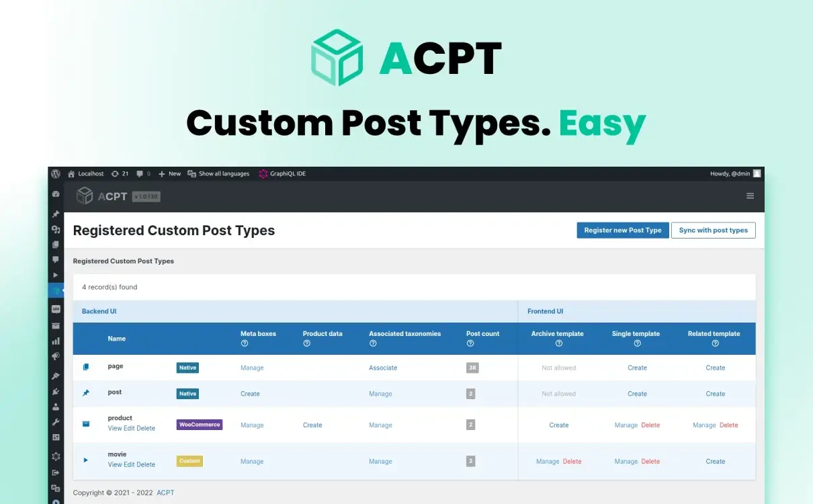Open Media library sidebar icon
The height and width of the screenshot is (504, 813).
click(56, 229)
